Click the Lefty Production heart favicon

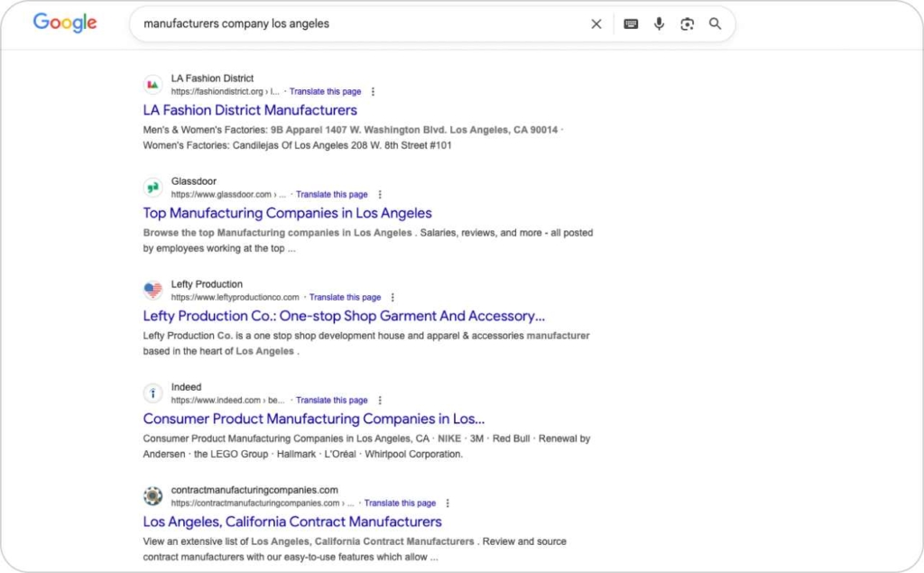click(152, 290)
